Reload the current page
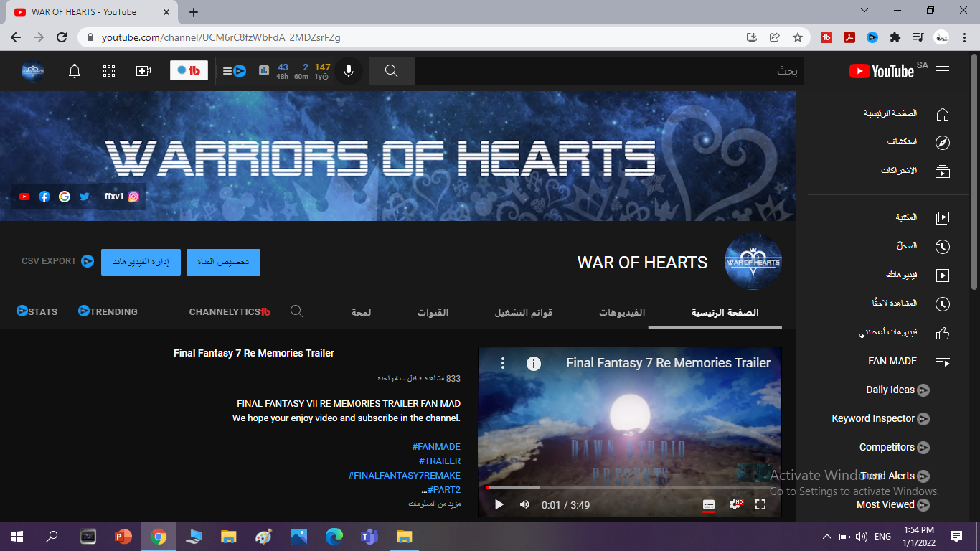The height and width of the screenshot is (551, 980). click(62, 37)
